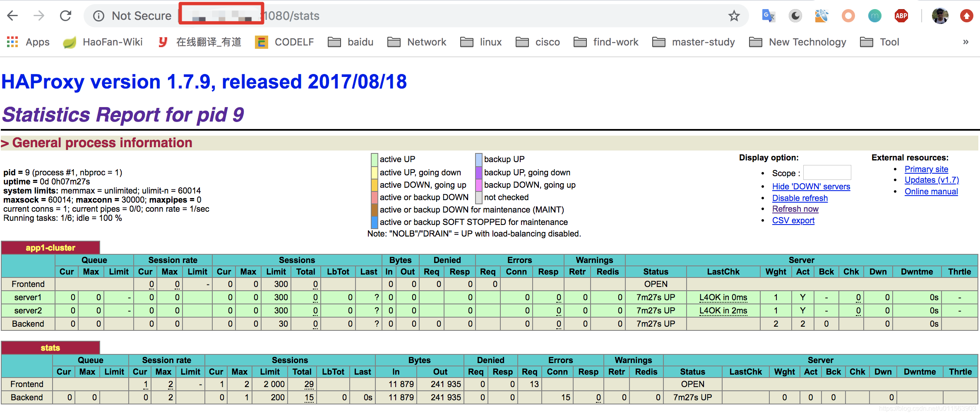Screen dimensions: 980x416
Task: Click the app1-cluster proxy title
Action: [x=50, y=248]
